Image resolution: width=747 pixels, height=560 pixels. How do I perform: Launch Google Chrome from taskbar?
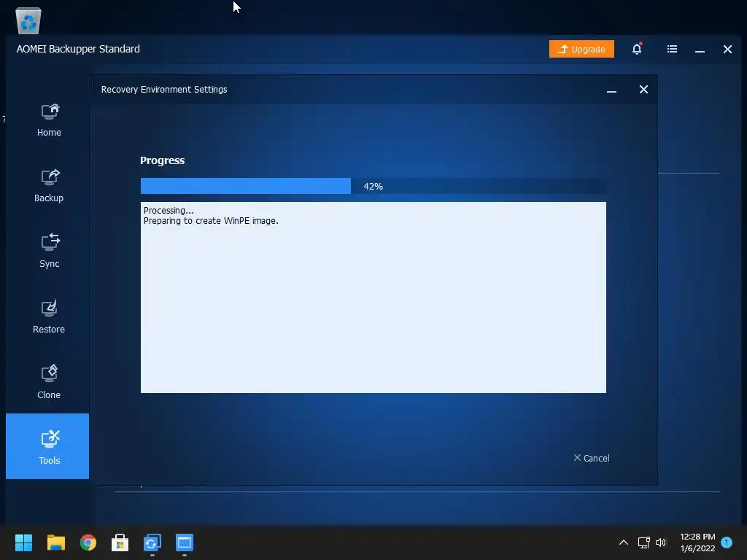click(88, 542)
